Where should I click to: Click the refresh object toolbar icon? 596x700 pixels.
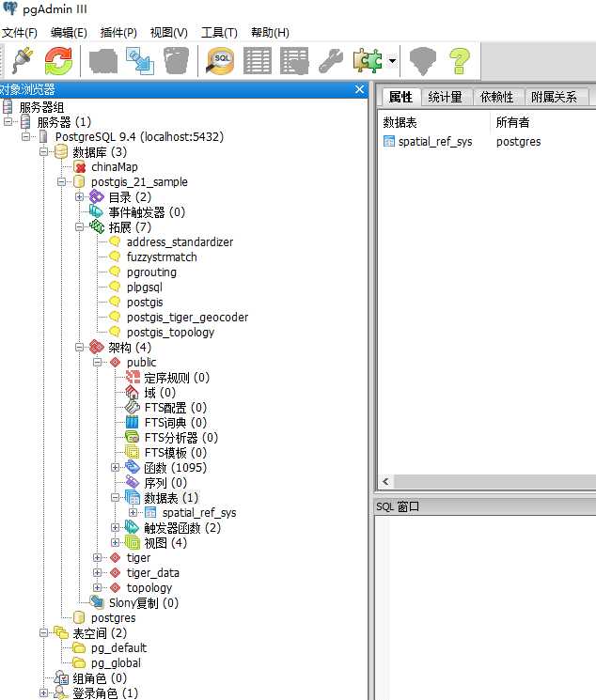58,61
